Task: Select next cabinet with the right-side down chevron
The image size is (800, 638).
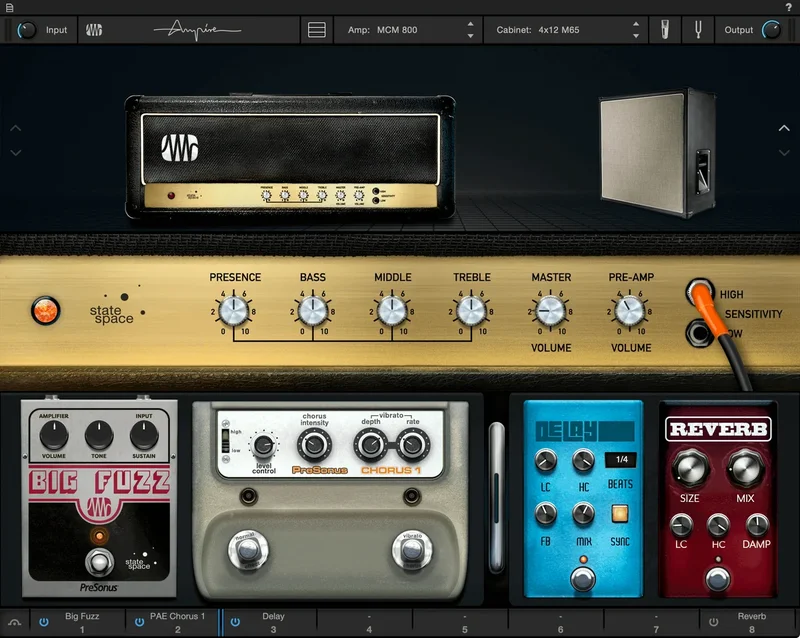Action: [784, 152]
